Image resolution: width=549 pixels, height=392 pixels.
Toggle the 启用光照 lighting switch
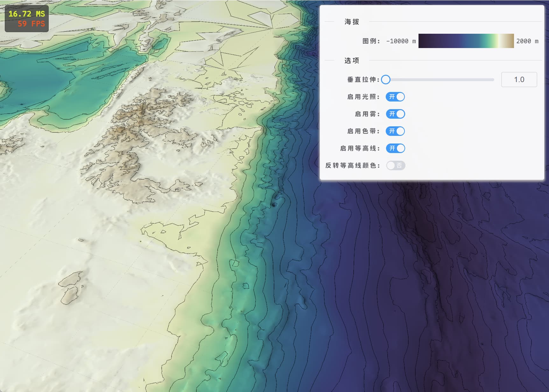tap(395, 97)
